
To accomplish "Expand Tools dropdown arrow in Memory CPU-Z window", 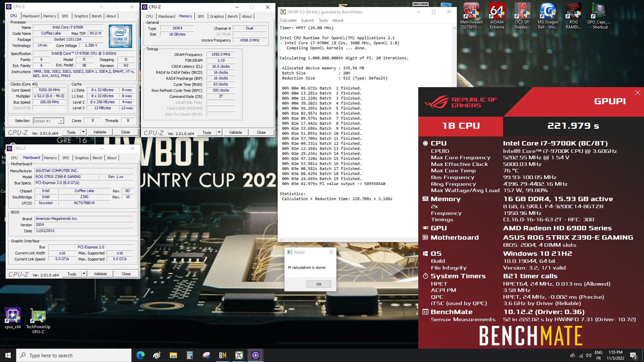I will tap(219, 132).
